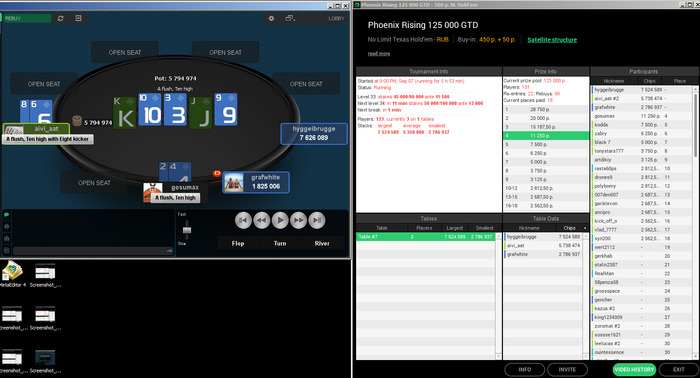700x378 pixels.
Task: Click grafwhite's player avatar
Action: click(233, 182)
